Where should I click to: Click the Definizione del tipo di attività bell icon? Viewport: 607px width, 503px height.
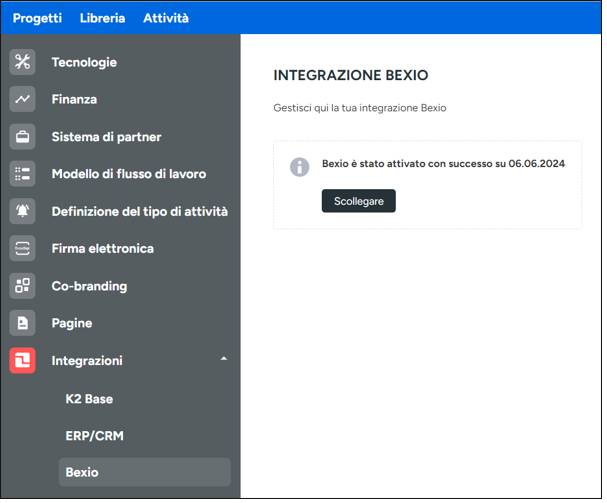(x=22, y=211)
